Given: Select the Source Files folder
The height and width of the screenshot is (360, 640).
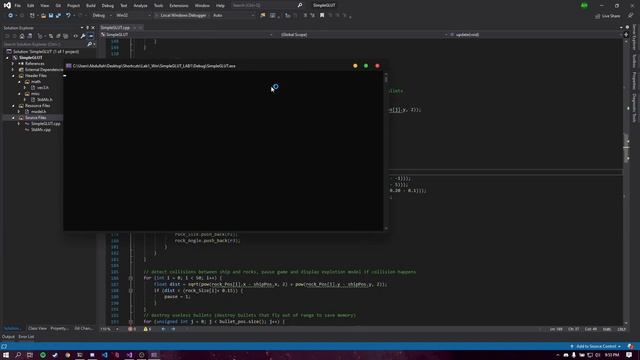Looking at the screenshot, I should point(35,118).
